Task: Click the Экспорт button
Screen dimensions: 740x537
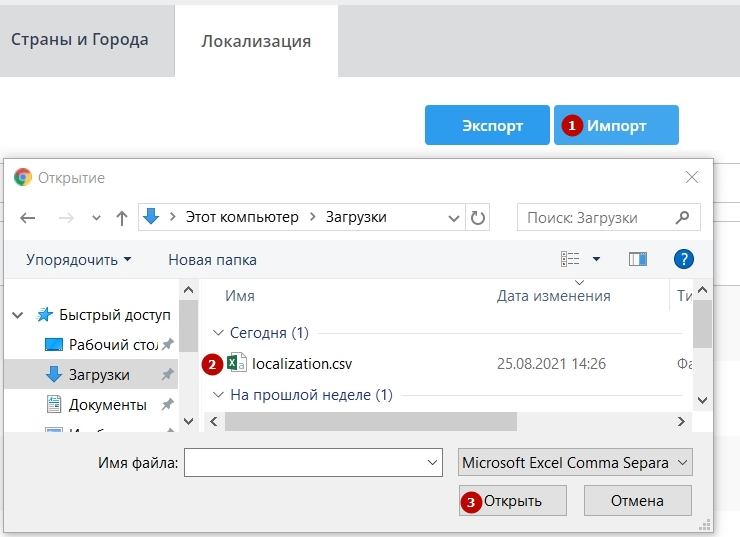Action: click(x=487, y=126)
